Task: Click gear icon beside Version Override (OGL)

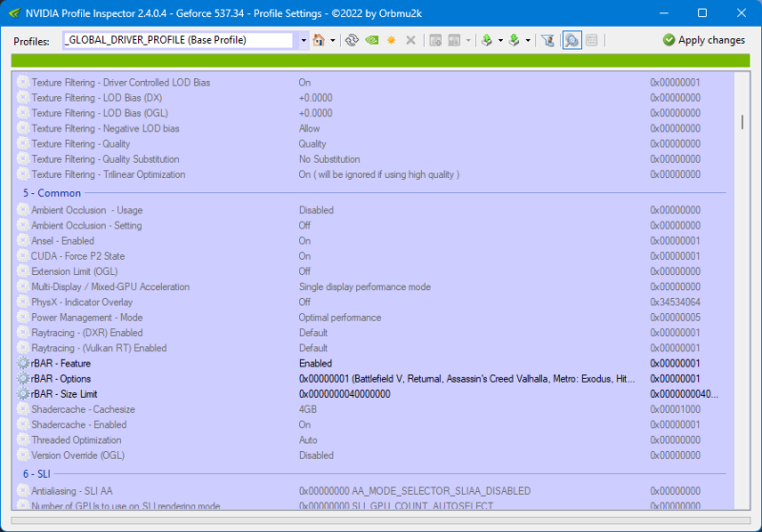Action: point(23,455)
